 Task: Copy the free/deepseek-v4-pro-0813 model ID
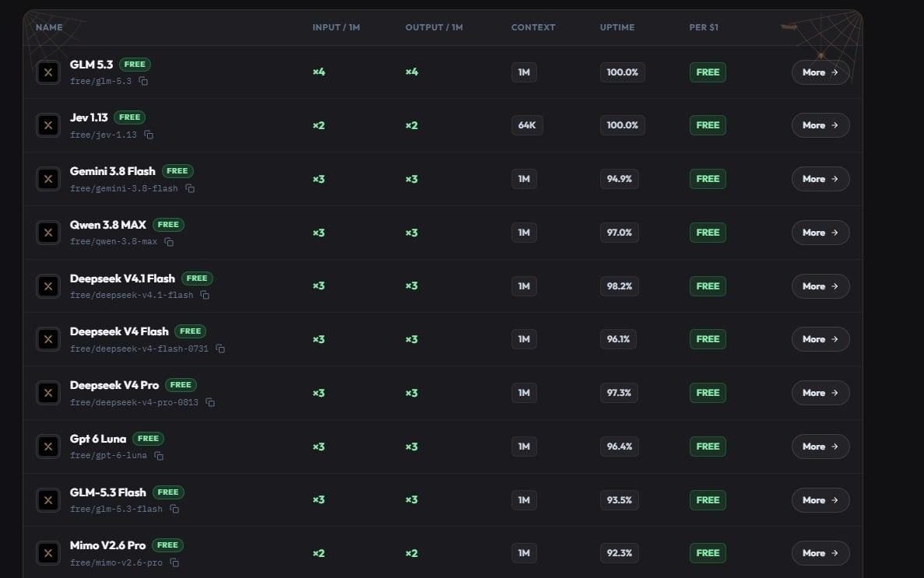[x=210, y=402]
